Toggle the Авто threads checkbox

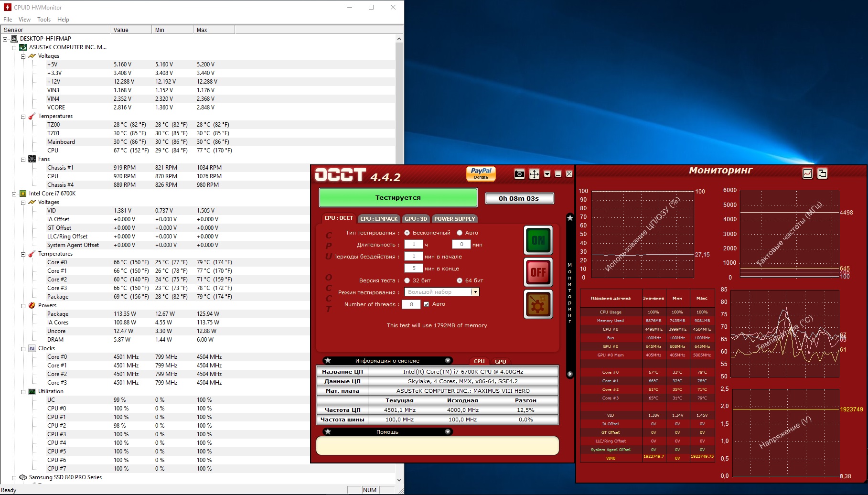(427, 304)
